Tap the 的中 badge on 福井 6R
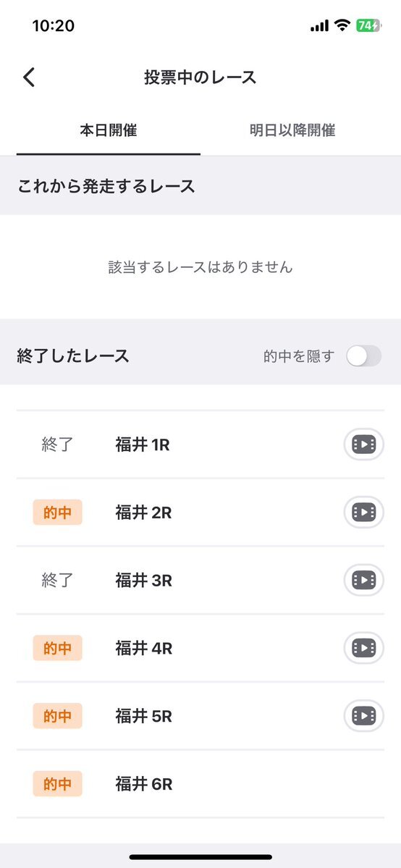 pos(58,784)
